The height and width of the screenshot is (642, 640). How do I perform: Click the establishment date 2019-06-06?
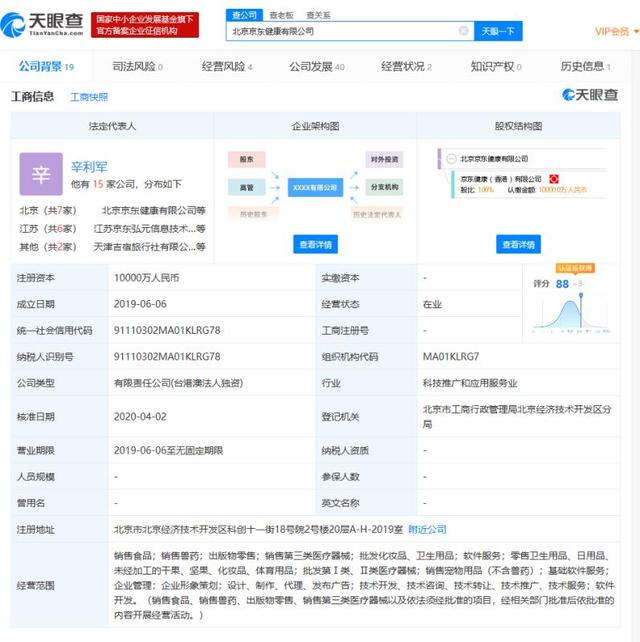click(x=140, y=304)
